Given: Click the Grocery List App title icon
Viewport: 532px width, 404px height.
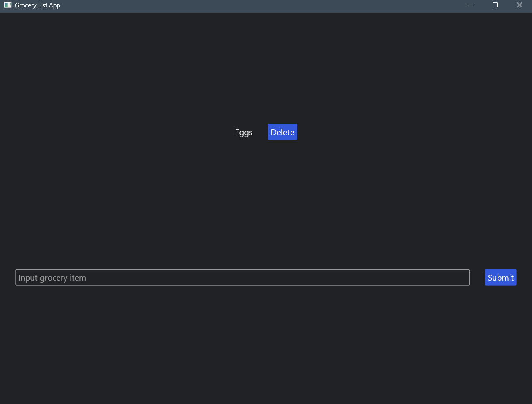Looking at the screenshot, I should click(7, 5).
